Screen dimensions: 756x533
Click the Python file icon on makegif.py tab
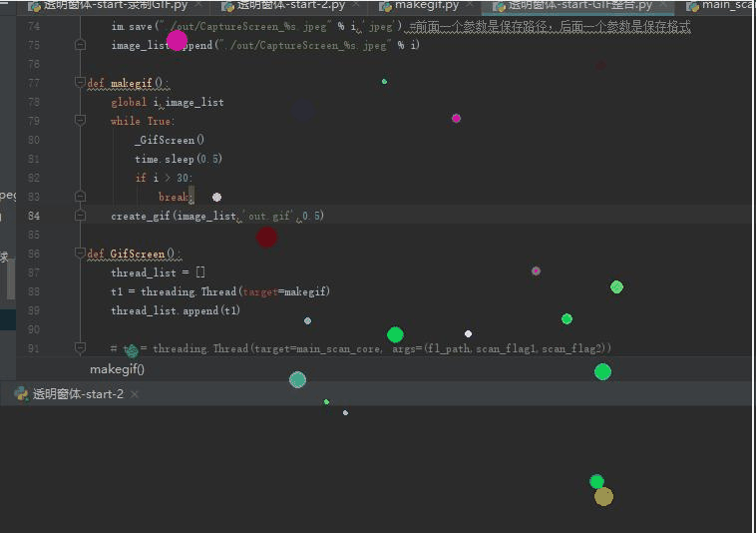385,5
